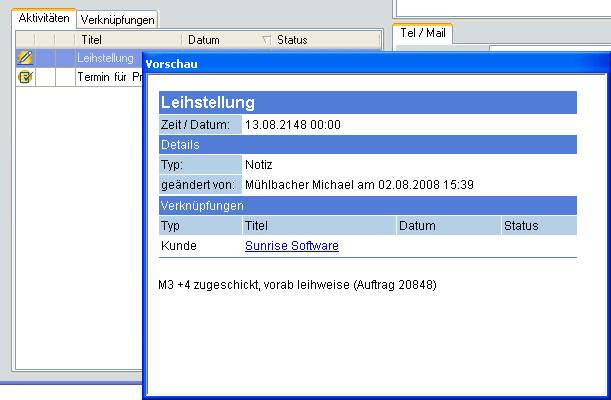Image resolution: width=611 pixels, height=400 pixels.
Task: Click the Kunde cell in the links table
Action: 179,246
